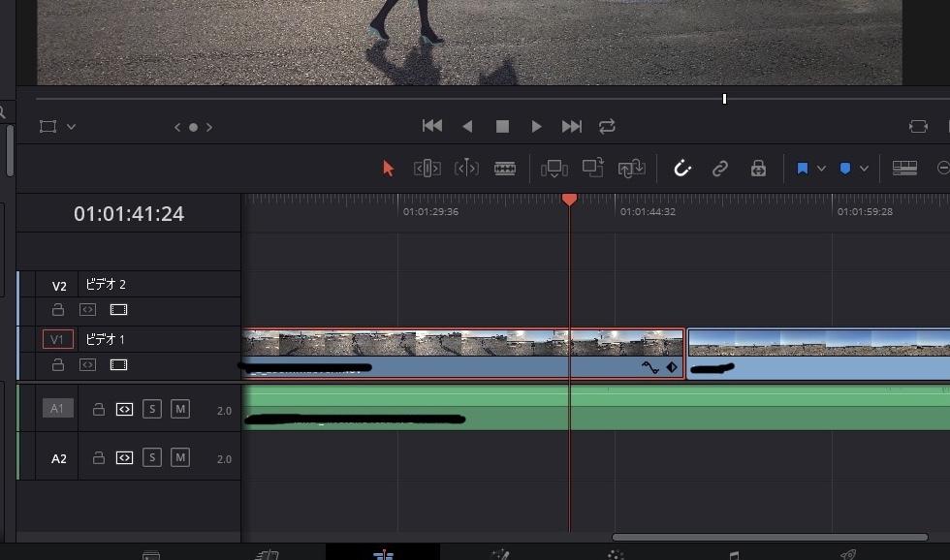Open the flag color dropdown

tap(822, 169)
